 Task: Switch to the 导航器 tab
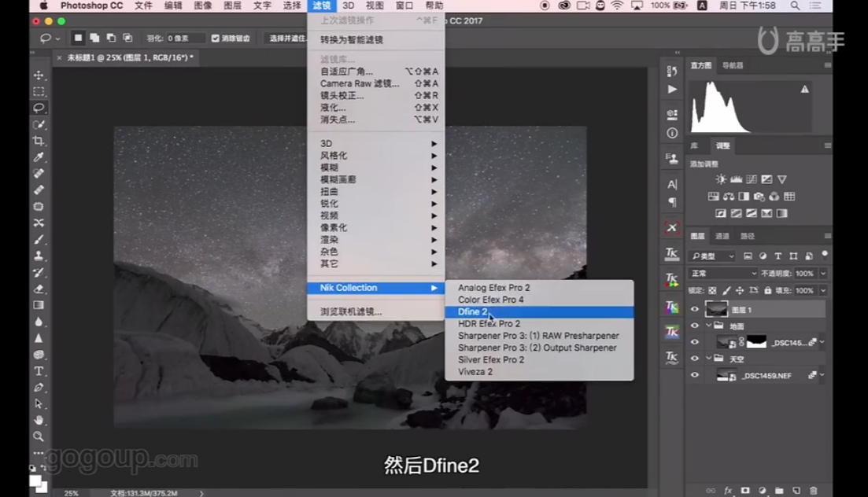tap(733, 65)
